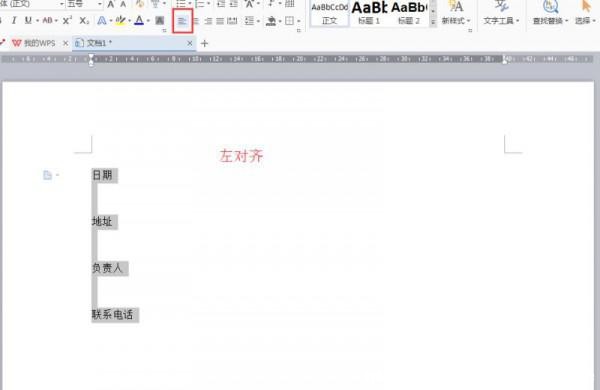Click the font color A icon
Image resolution: width=600 pixels, height=390 pixels.
tap(139, 20)
